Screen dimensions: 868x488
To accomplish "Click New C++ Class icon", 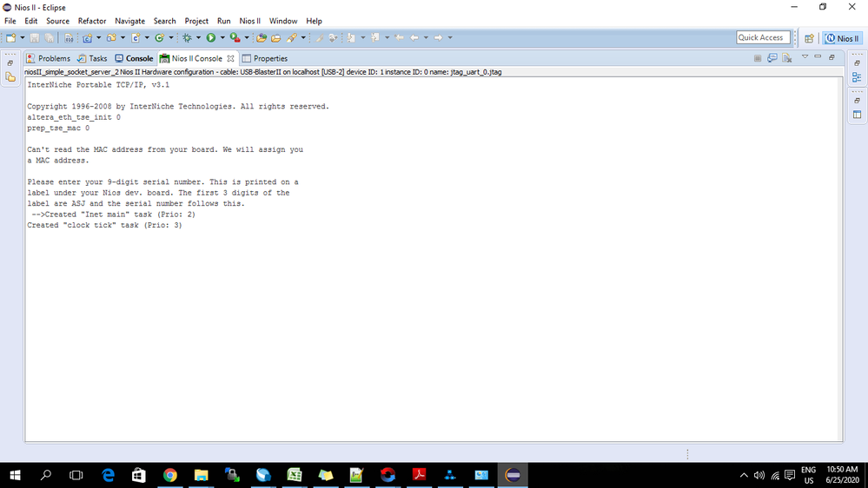I will [159, 37].
